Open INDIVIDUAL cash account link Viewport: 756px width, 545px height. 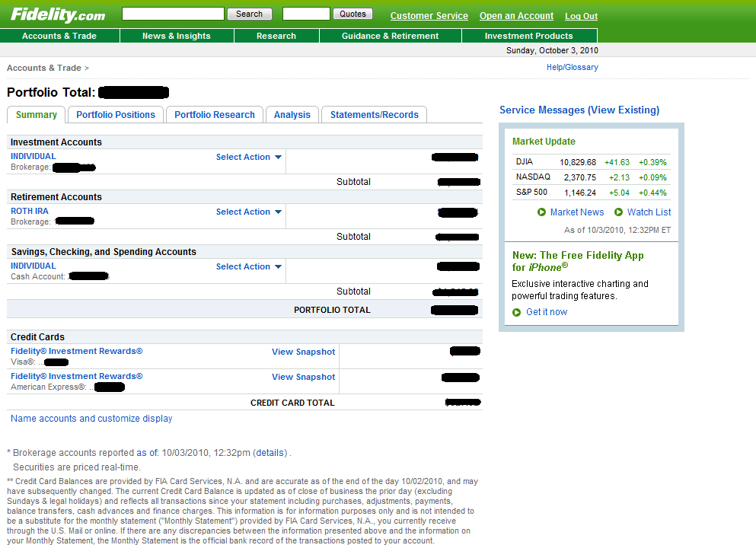33,266
